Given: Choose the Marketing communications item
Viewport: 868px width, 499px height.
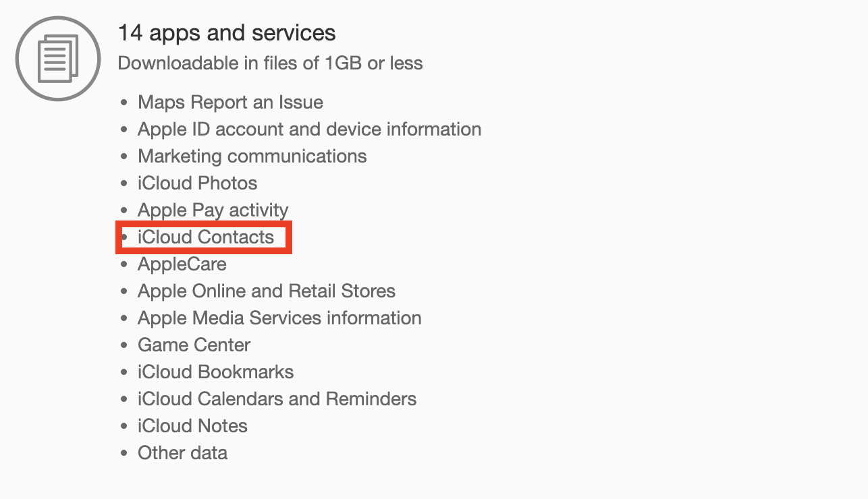Looking at the screenshot, I should pos(252,156).
